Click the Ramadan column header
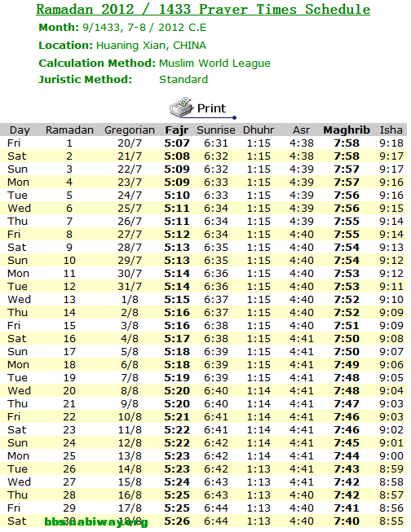 coord(69,130)
